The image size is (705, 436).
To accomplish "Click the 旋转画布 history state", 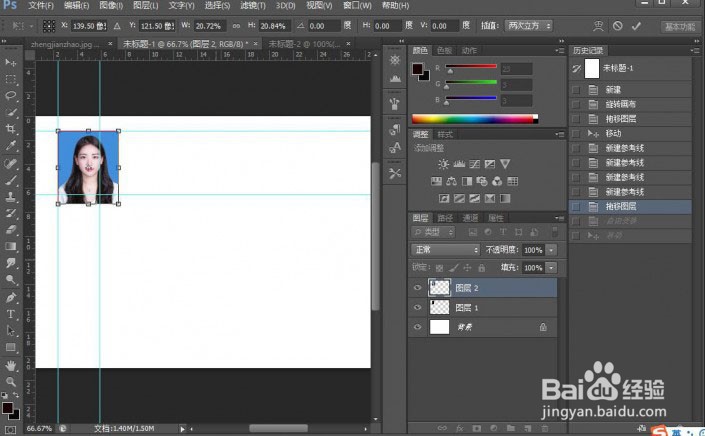I will pos(620,104).
